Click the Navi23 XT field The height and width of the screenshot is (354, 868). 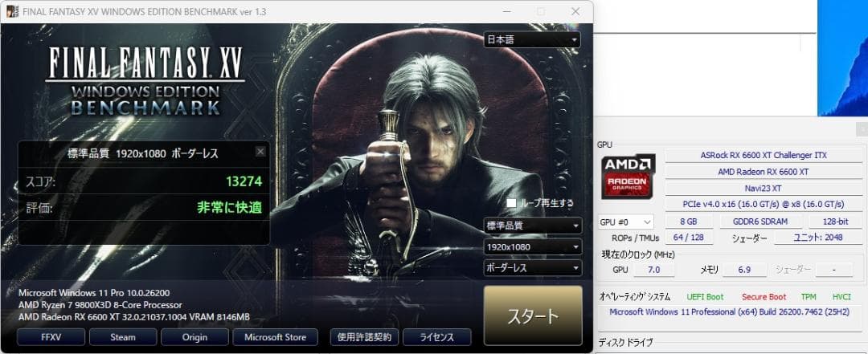(764, 188)
